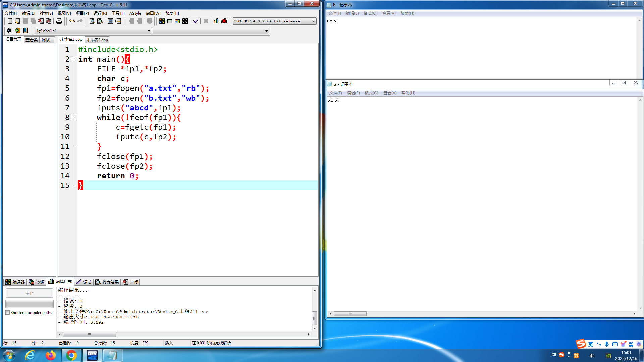Click the Undo arrow icon
The width and height of the screenshot is (644, 362).
[x=72, y=21]
